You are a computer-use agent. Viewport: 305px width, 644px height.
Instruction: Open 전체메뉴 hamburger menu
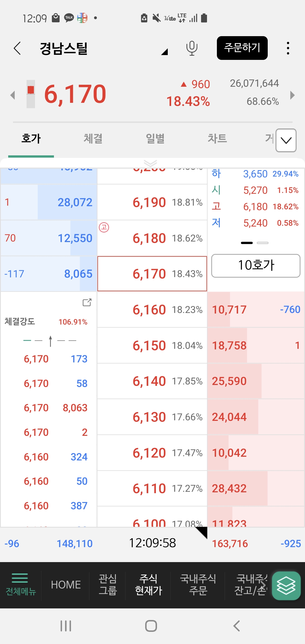coord(21,584)
